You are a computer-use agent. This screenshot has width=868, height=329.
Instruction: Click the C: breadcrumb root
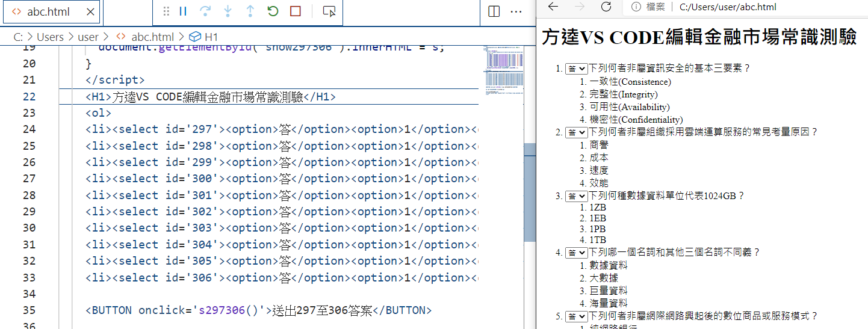[18, 37]
